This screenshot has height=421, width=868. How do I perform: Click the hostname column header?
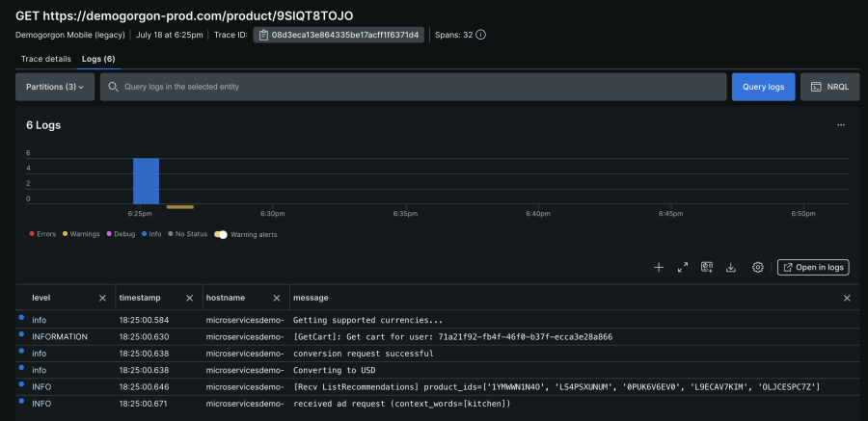pos(226,298)
